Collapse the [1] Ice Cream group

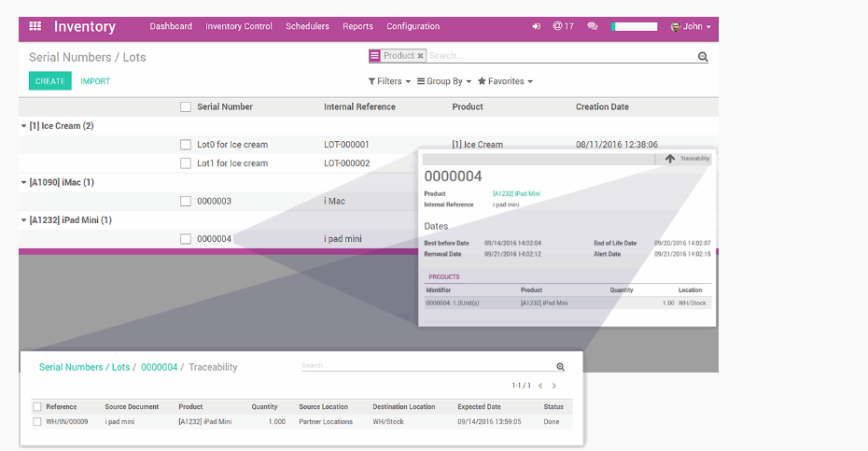click(24, 126)
